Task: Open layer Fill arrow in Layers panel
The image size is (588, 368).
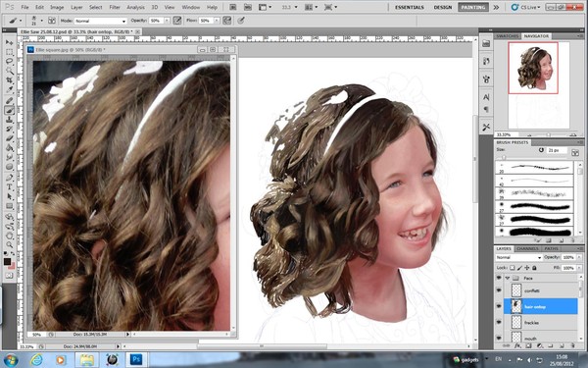Action: pos(580,268)
